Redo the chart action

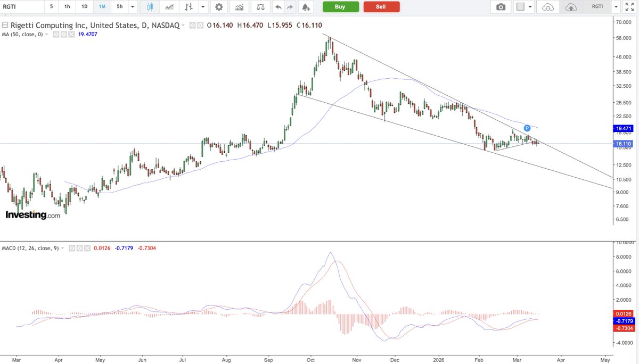click(x=290, y=7)
